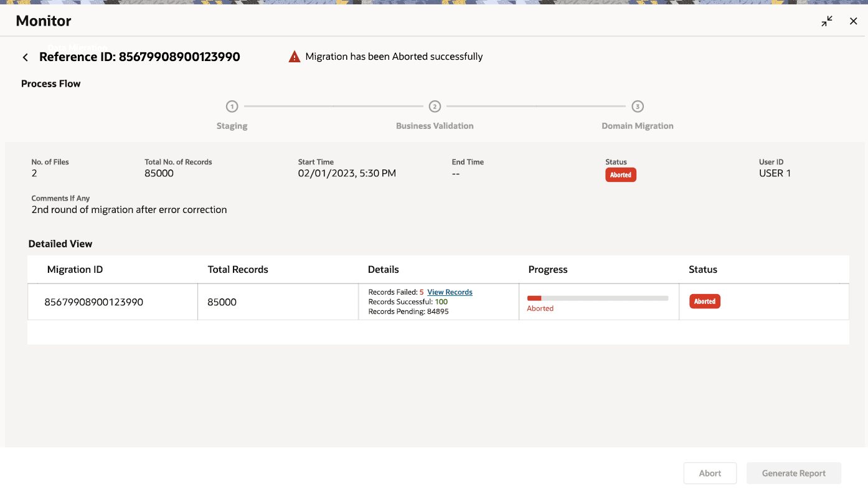Click the Generate Report button
This screenshot has height=494, width=868.
pos(794,473)
